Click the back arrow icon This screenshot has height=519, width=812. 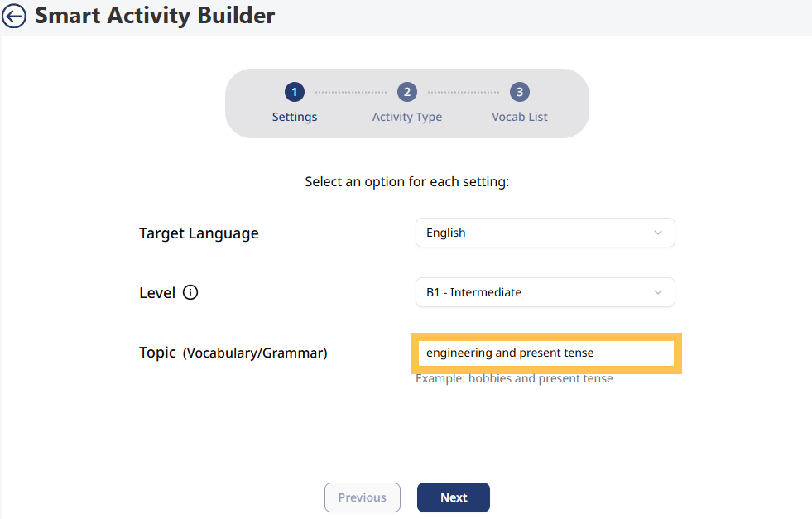14,16
